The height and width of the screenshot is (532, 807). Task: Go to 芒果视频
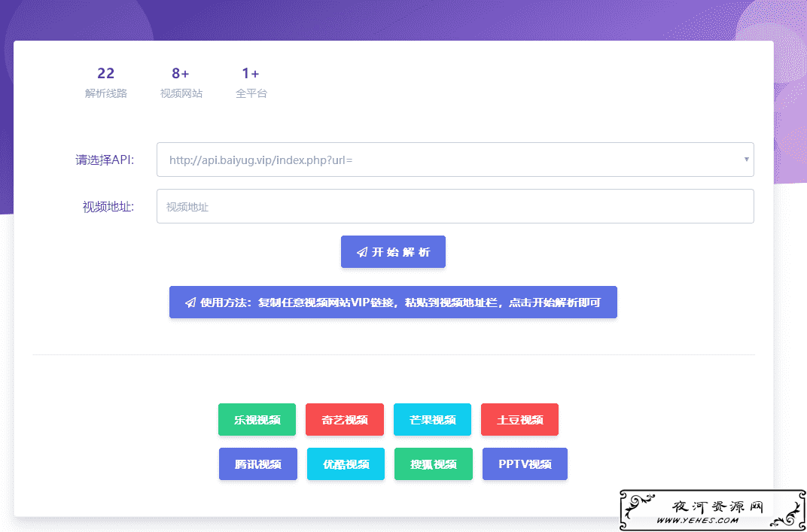click(432, 419)
